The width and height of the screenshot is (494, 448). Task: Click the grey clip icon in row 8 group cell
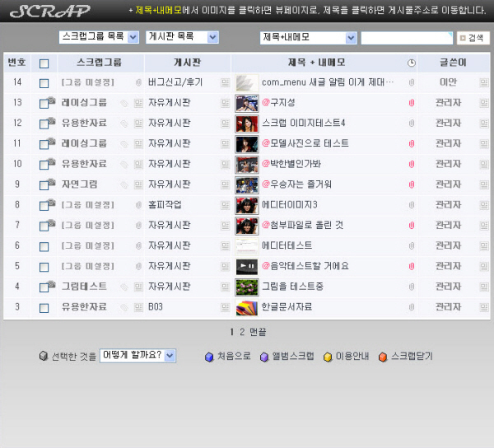(138, 205)
